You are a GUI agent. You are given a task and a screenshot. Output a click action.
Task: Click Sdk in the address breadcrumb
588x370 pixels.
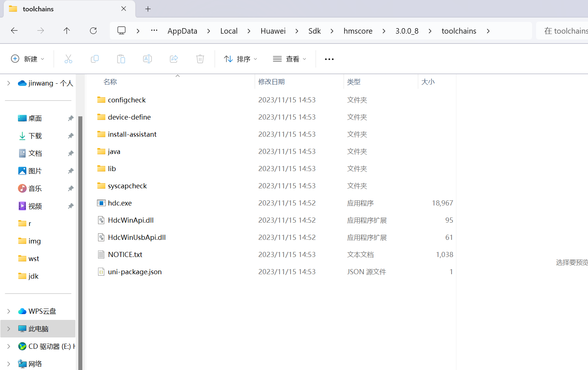pyautogui.click(x=314, y=31)
